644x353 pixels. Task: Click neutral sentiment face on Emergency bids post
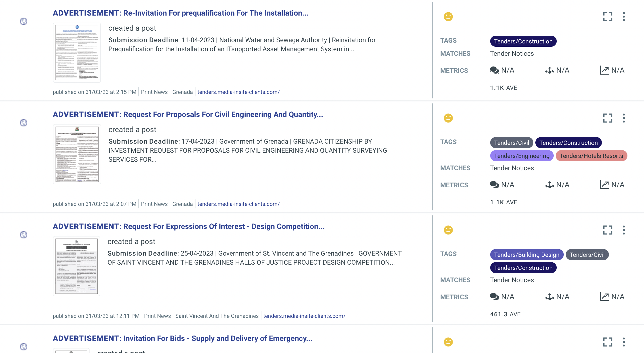(x=448, y=342)
